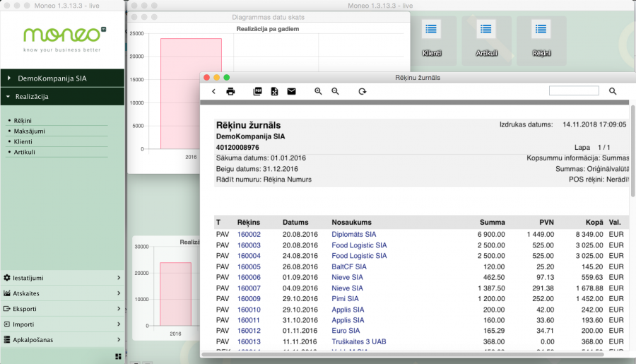The image size is (636, 364).
Task: Export the report using the PDF icon
Action: pos(257,91)
